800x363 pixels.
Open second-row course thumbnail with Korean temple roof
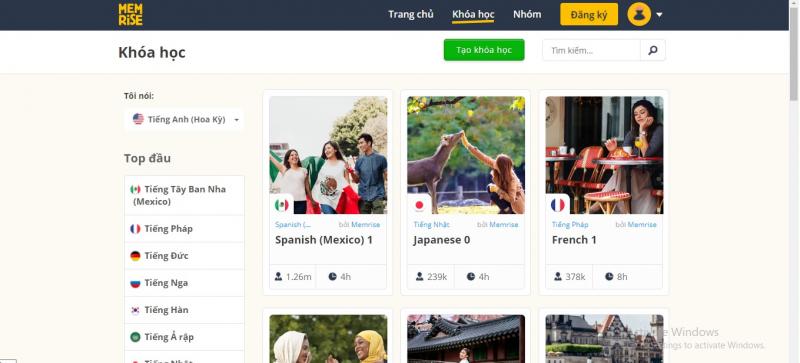466,338
